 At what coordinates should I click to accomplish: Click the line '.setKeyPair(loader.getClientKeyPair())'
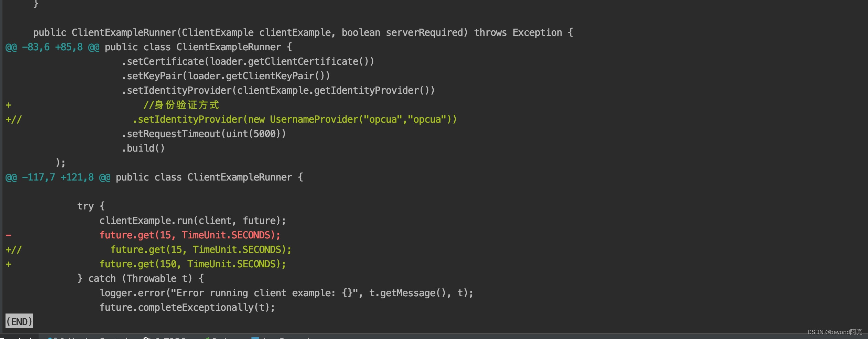pyautogui.click(x=226, y=76)
